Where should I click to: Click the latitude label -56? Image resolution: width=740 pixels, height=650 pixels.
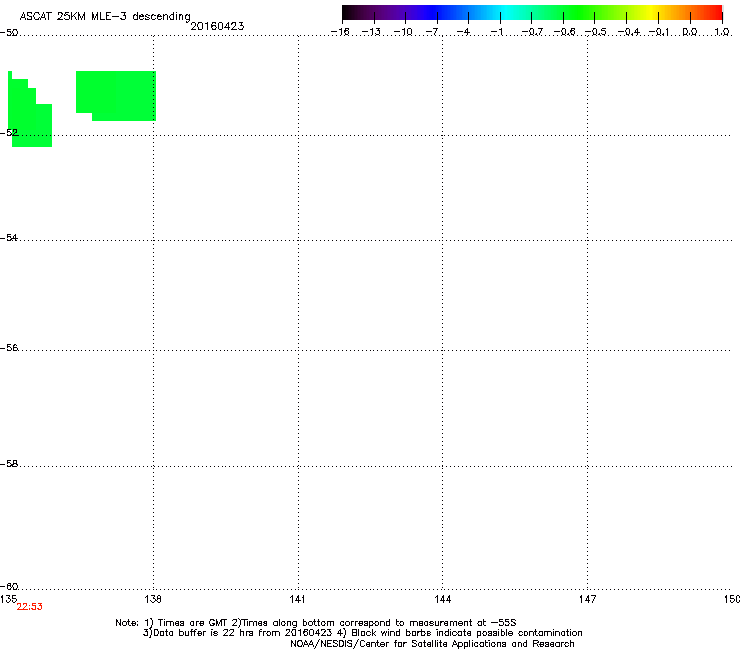click(9, 347)
